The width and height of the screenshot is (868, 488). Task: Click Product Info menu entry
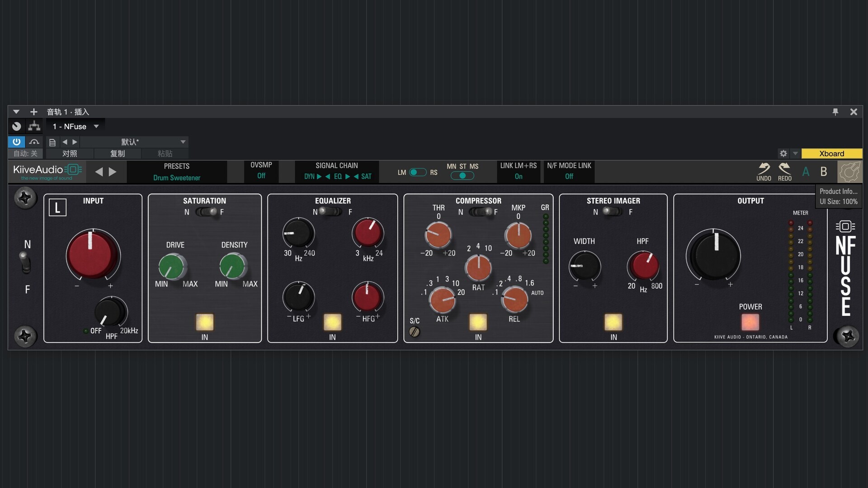coord(838,191)
